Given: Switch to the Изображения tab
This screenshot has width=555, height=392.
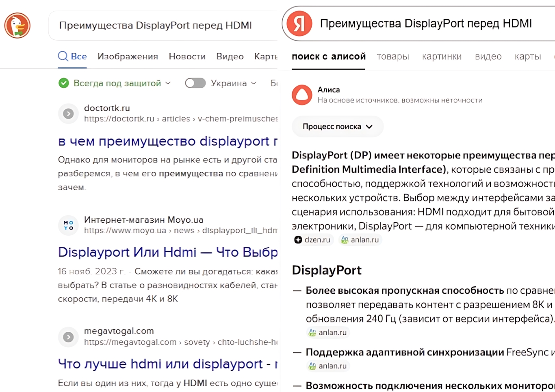Looking at the screenshot, I should click(128, 56).
